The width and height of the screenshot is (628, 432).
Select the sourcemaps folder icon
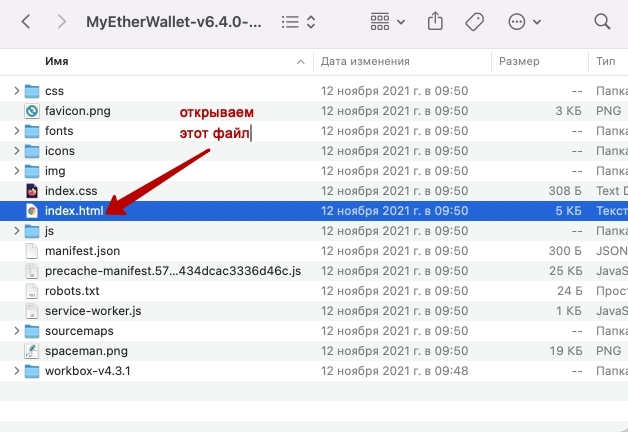[x=32, y=331]
